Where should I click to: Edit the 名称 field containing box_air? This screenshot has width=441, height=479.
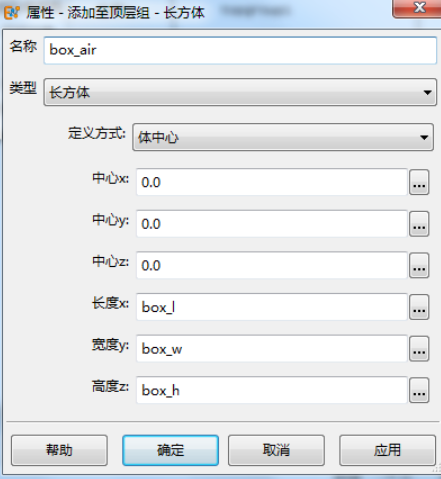[240, 50]
